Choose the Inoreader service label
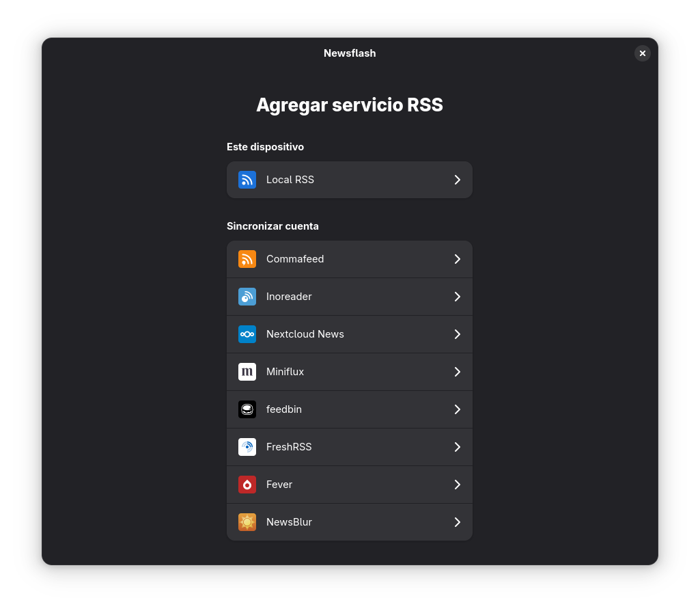Viewport: 700px width, 611px height. coord(289,297)
